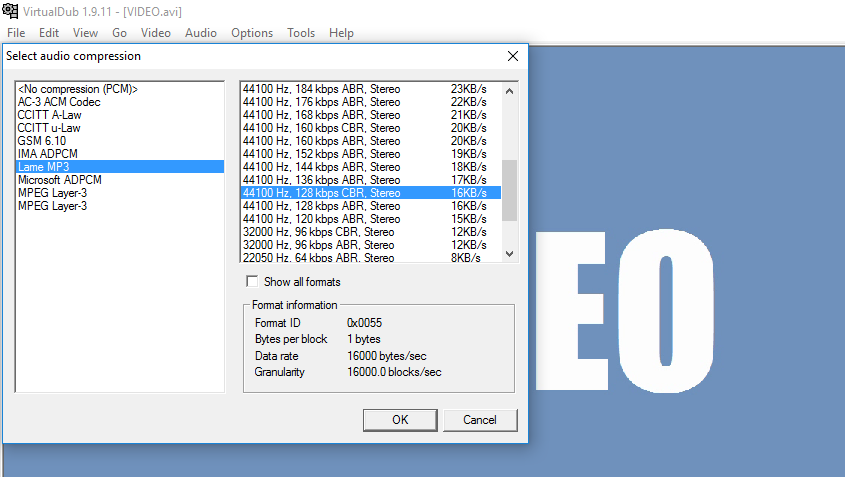Close the Select audio compression dialog

[x=513, y=56]
